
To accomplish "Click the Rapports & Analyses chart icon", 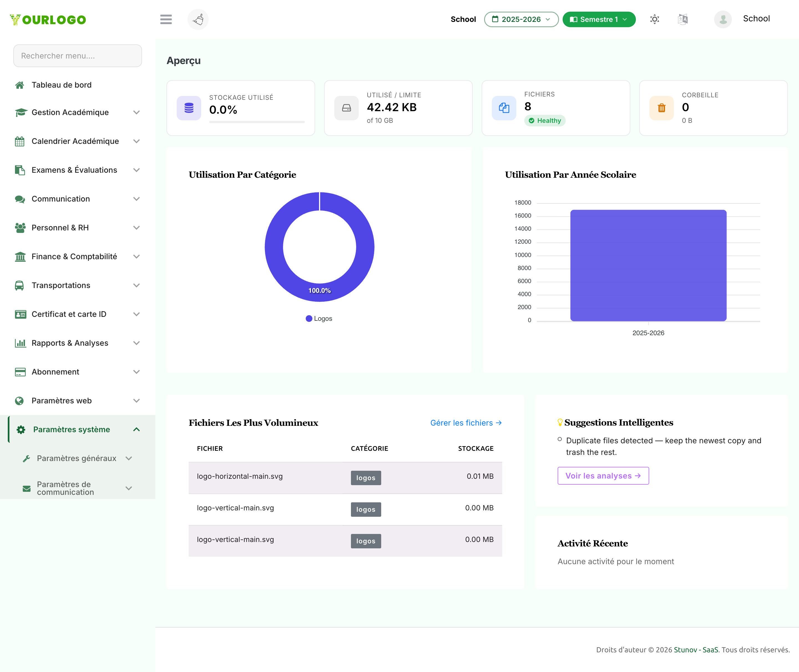I will (x=21, y=343).
